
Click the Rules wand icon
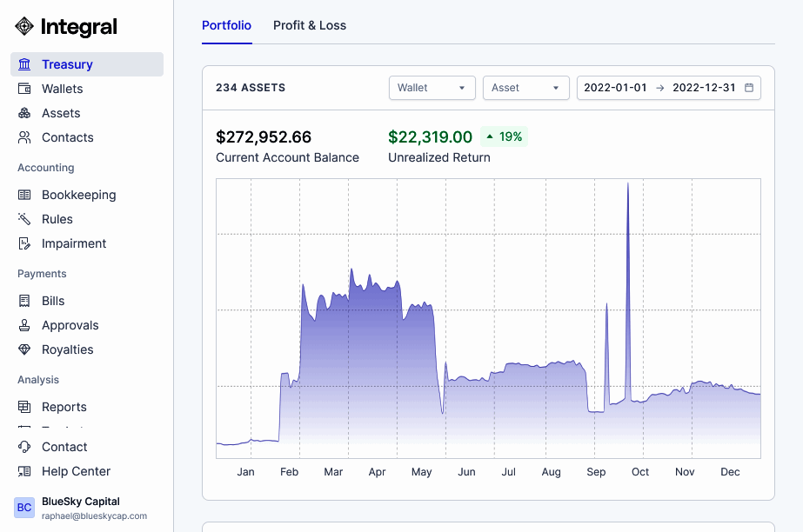(24, 219)
